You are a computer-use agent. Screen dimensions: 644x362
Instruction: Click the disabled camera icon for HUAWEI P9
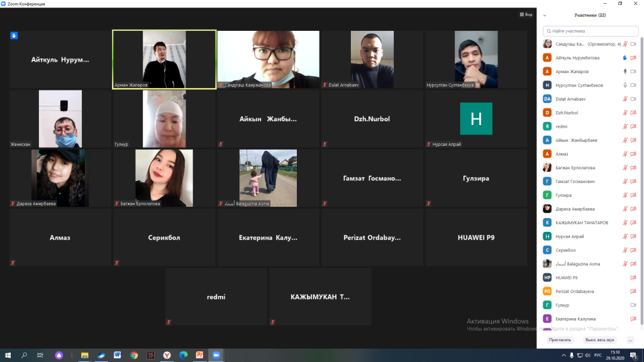pyautogui.click(x=633, y=278)
